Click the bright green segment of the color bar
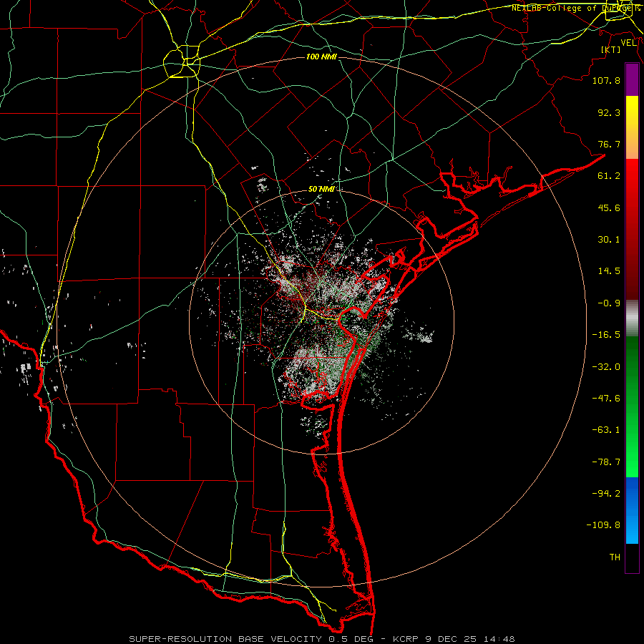This screenshot has height=644, width=644. pyautogui.click(x=632, y=406)
